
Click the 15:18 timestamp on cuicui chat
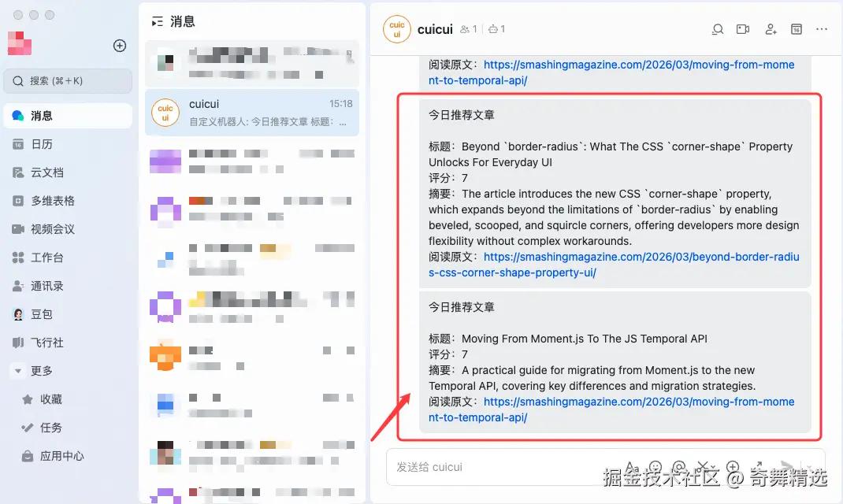tap(341, 104)
